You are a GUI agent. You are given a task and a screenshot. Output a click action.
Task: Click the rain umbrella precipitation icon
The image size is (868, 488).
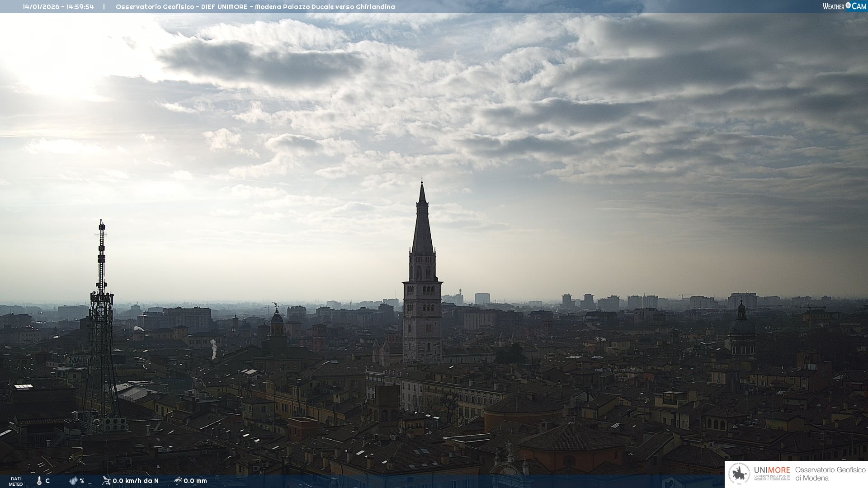(178, 481)
